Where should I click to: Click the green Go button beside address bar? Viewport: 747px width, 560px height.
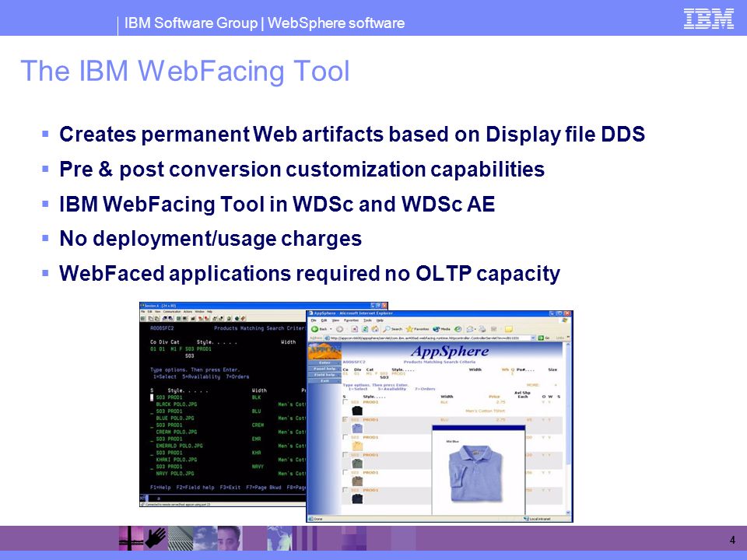coord(544,338)
